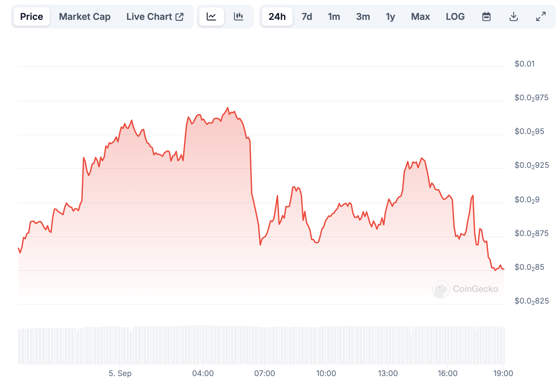Open the calendar date range picker
The image size is (560, 392).
(x=486, y=17)
